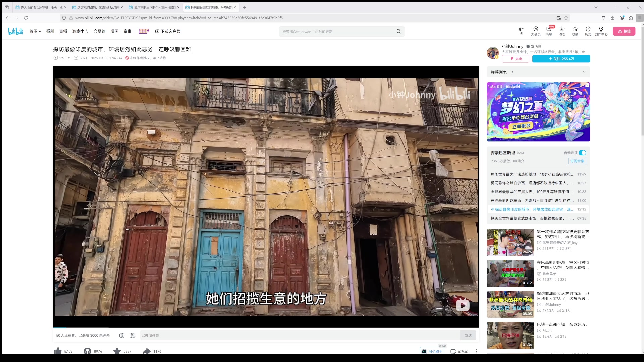Play video using overlay play button

(463, 305)
